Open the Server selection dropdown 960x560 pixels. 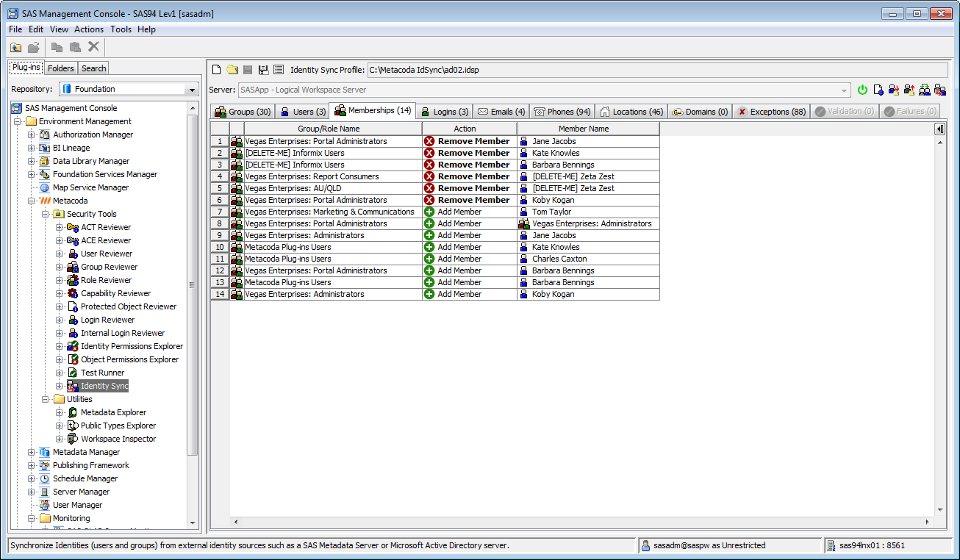pyautogui.click(x=845, y=90)
